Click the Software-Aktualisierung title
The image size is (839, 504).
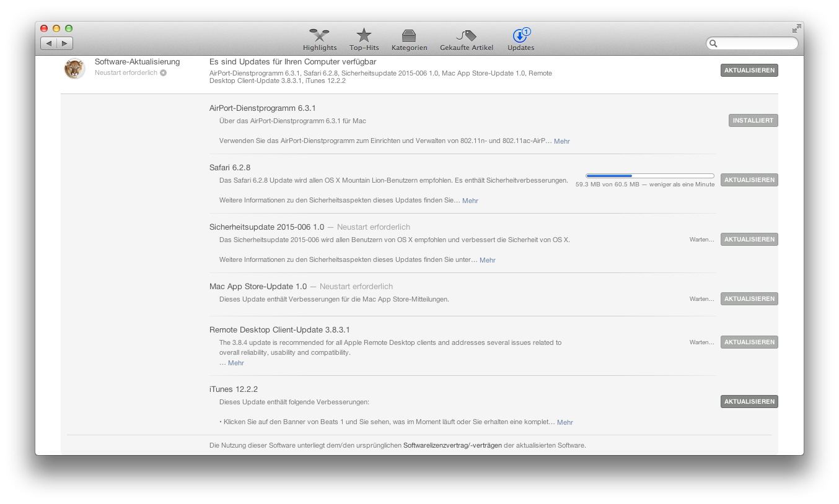pos(137,62)
